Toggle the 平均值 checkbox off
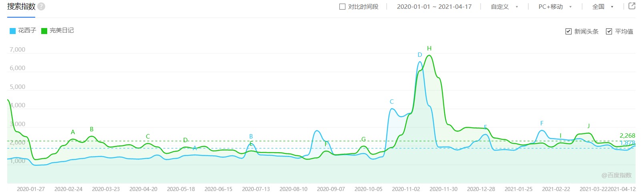The width and height of the screenshot is (644, 195). coord(609,31)
